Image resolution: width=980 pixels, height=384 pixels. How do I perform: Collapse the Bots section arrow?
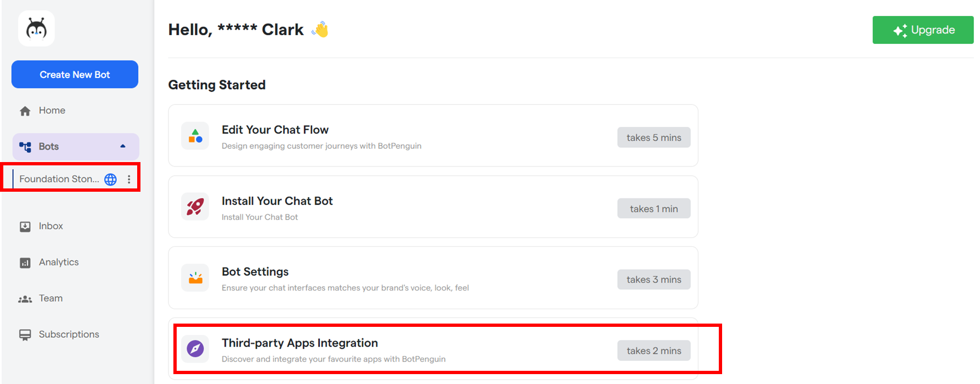tap(123, 146)
